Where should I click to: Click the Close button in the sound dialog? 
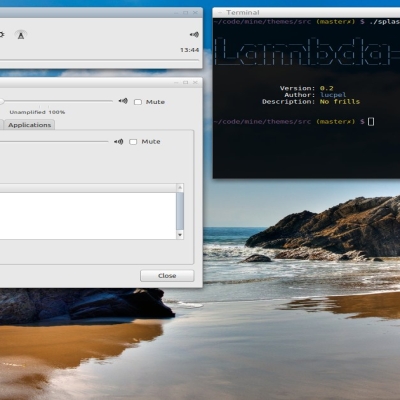coord(167,276)
